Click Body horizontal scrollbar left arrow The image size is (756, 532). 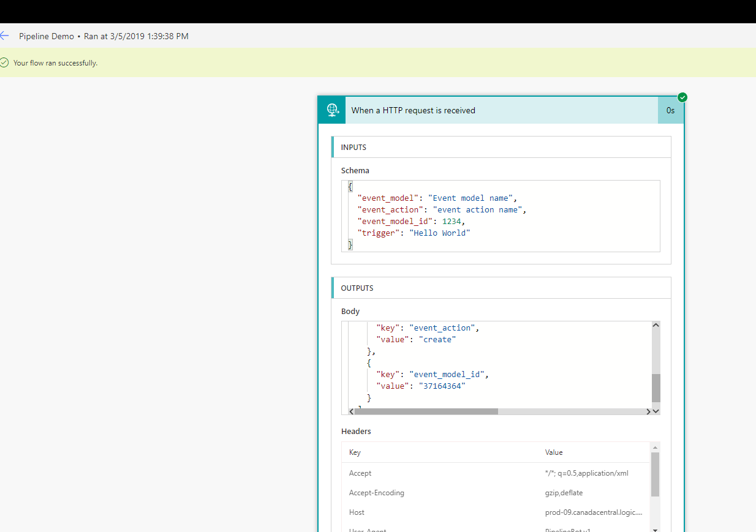(351, 411)
